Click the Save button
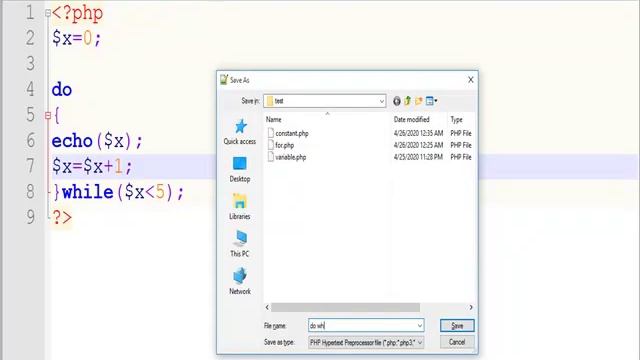 (457, 325)
